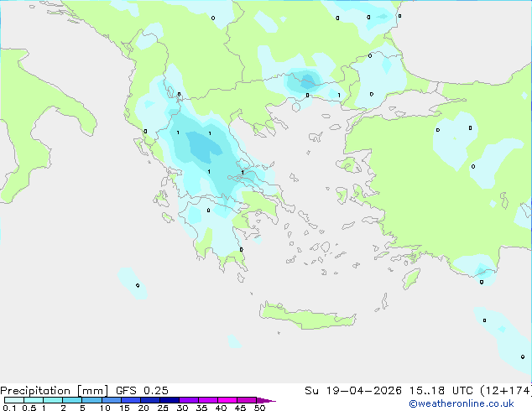This screenshot has width=532, height=411.
Task: Click the heel of Italy on the map
Action: 85,122
